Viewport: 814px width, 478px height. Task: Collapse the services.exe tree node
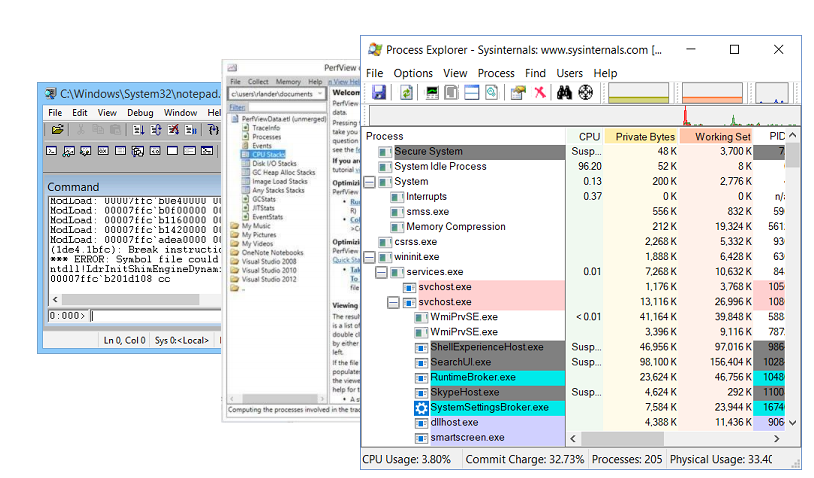click(381, 272)
